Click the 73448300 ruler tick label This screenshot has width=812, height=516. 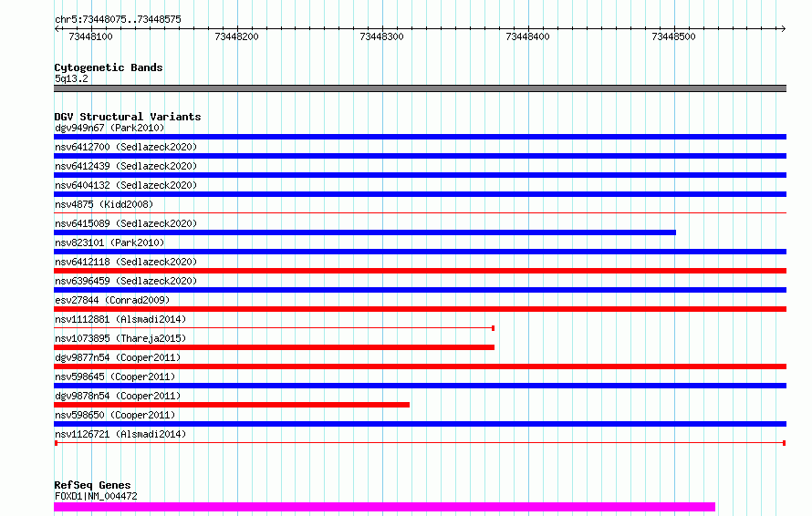381,36
